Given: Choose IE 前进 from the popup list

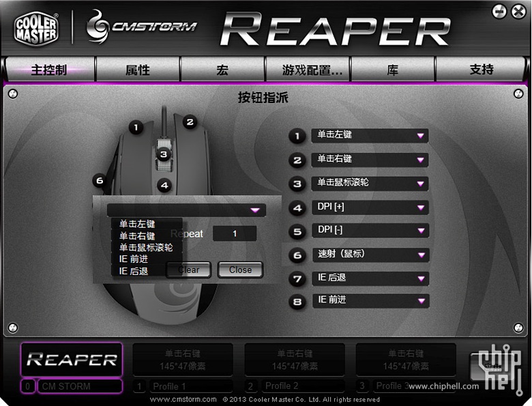Looking at the screenshot, I should pyautogui.click(x=147, y=259).
